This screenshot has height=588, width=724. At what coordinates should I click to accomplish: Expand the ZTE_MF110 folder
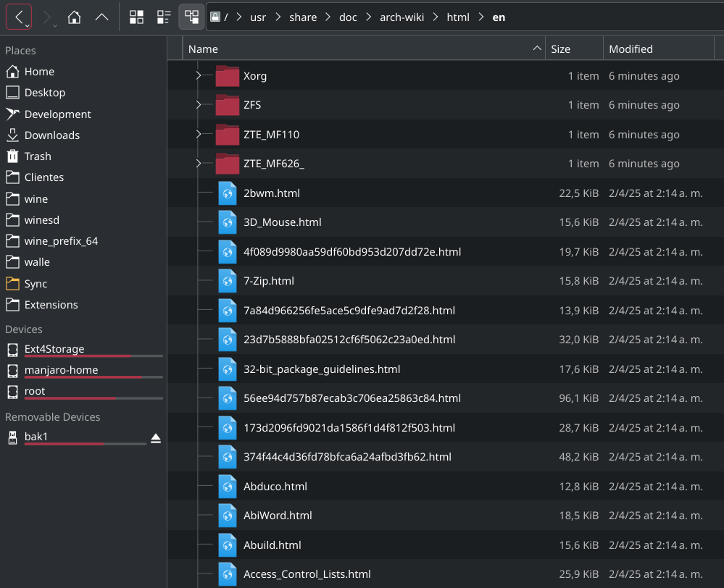[199, 134]
